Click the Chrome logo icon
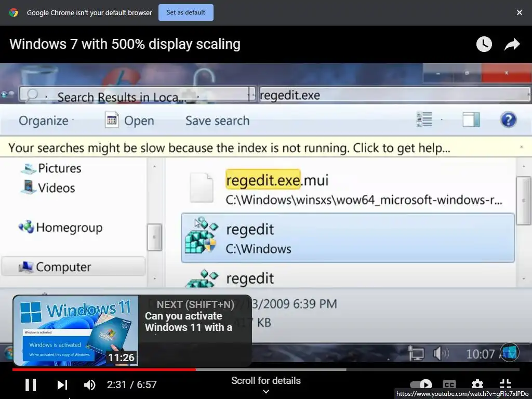 [14, 12]
